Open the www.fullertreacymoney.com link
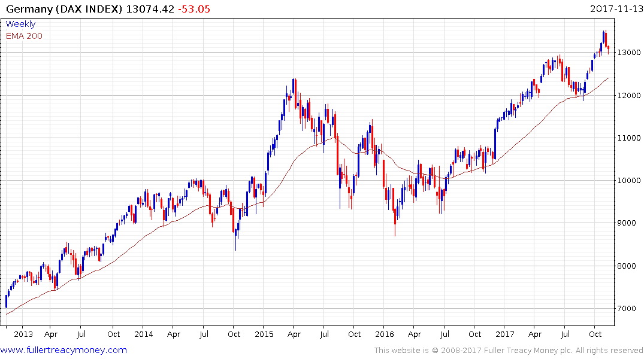The width and height of the screenshot is (644, 359). pyautogui.click(x=64, y=350)
